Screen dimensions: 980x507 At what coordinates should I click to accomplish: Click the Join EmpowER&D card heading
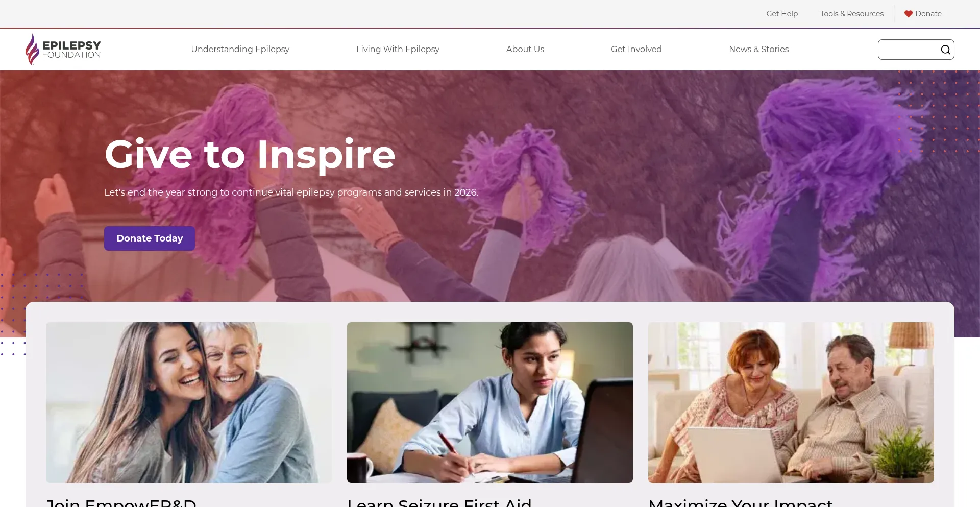click(x=121, y=502)
